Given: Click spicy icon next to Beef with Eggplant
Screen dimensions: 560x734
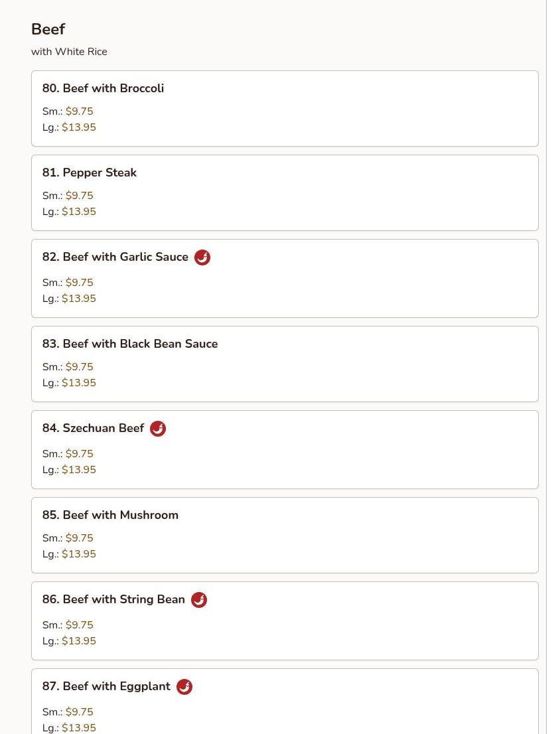Looking at the screenshot, I should click(x=184, y=687).
